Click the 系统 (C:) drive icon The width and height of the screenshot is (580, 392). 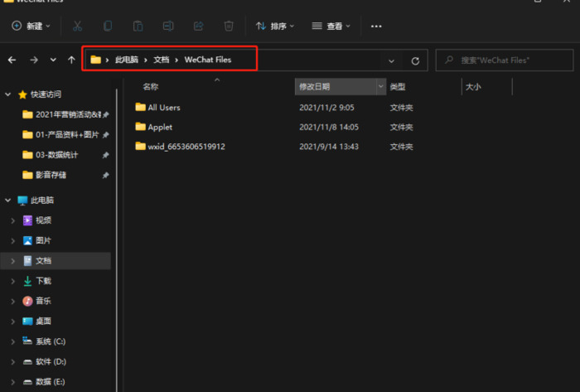pyautogui.click(x=27, y=341)
